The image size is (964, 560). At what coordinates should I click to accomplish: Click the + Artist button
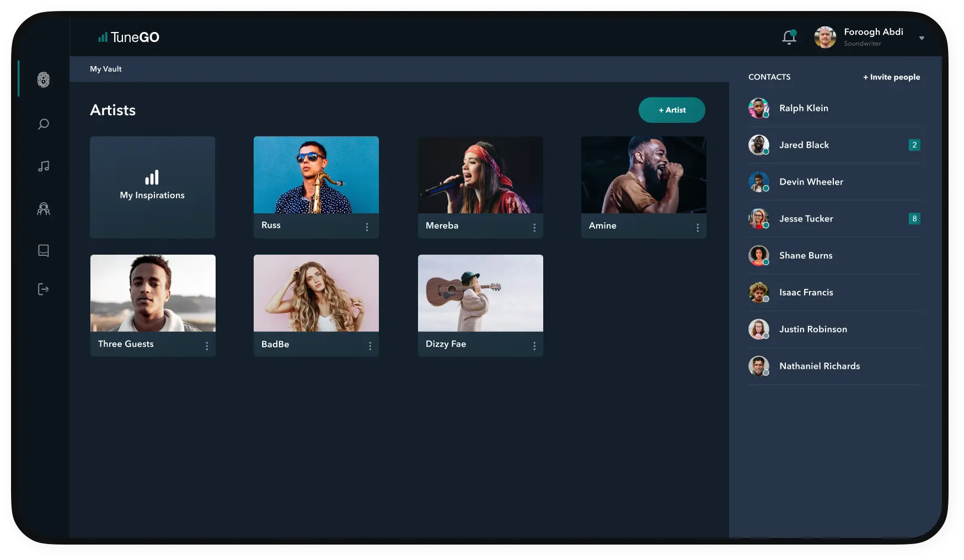(x=672, y=110)
